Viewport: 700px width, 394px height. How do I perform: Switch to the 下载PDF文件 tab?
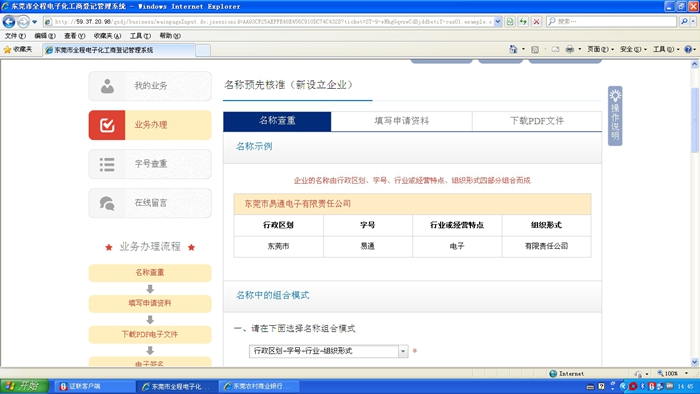pyautogui.click(x=537, y=121)
